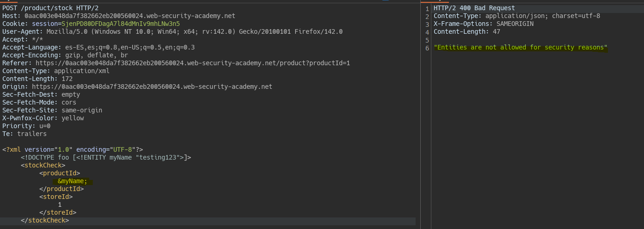Click the HTTP/2 400 Bad Request status line
This screenshot has width=644, height=229.
click(x=474, y=8)
